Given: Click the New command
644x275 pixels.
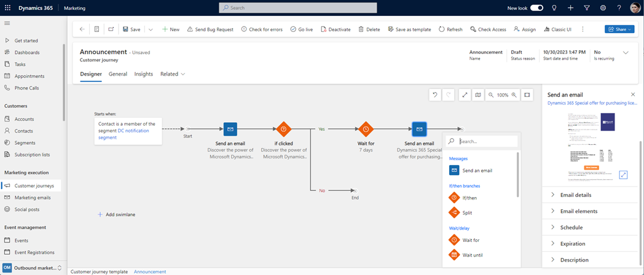Looking at the screenshot, I should pyautogui.click(x=170, y=29).
